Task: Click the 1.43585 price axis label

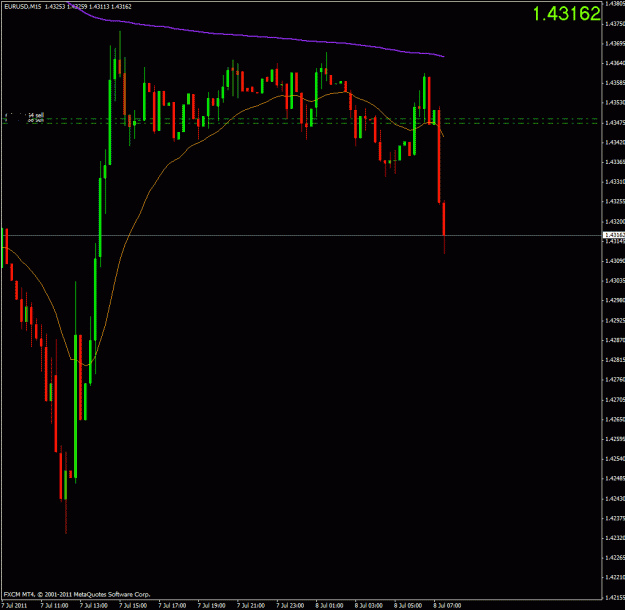Action: tap(615, 83)
